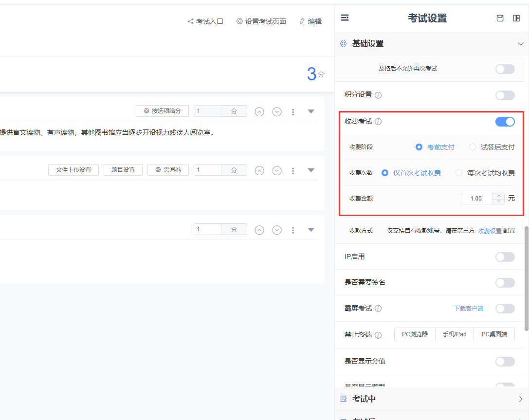Image resolution: width=529 pixels, height=420 pixels.
Task: Click the 收费金额 input field
Action: tap(477, 199)
